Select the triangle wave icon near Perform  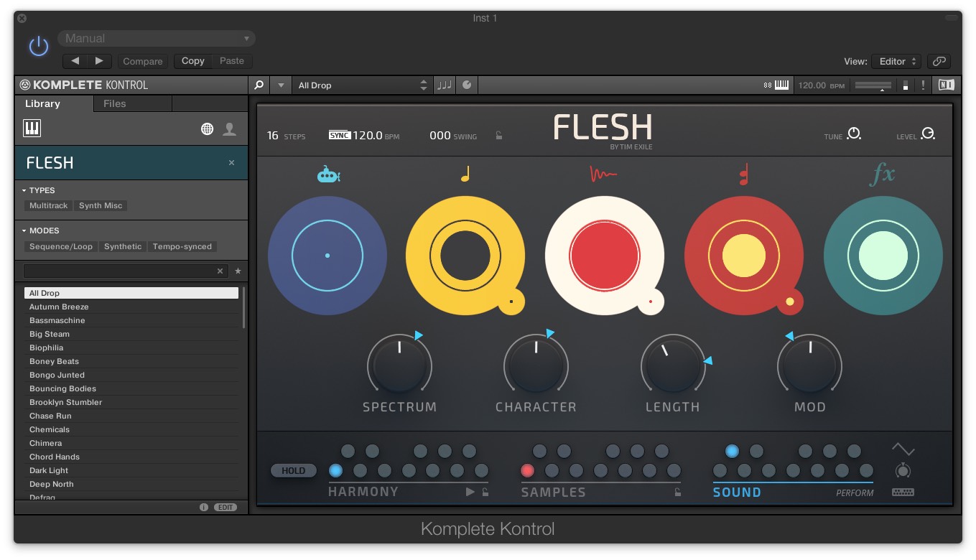[903, 449]
